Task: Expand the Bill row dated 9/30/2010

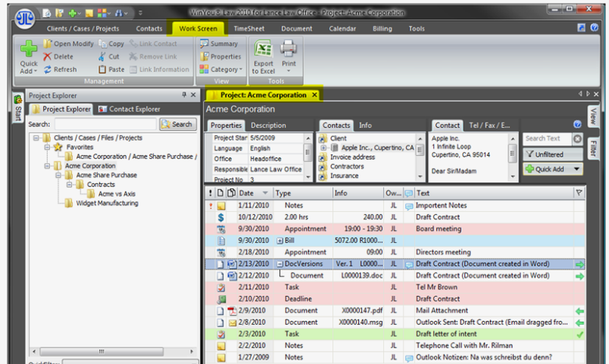Action: click(280, 241)
